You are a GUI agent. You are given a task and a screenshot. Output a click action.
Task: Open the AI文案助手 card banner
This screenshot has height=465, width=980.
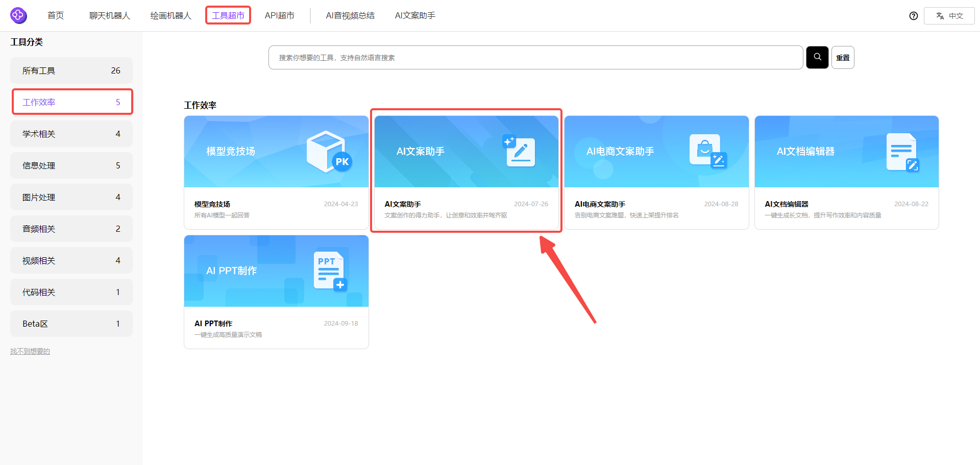467,152
